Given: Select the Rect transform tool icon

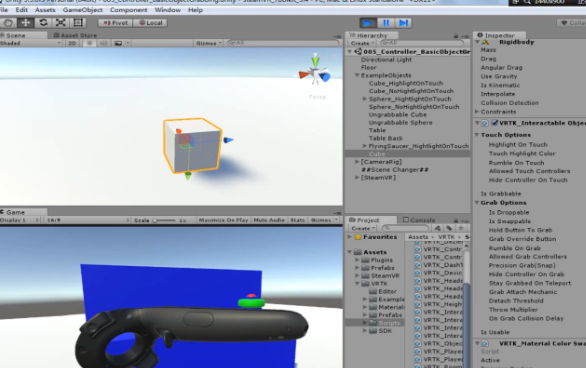Looking at the screenshot, I should 78,23.
